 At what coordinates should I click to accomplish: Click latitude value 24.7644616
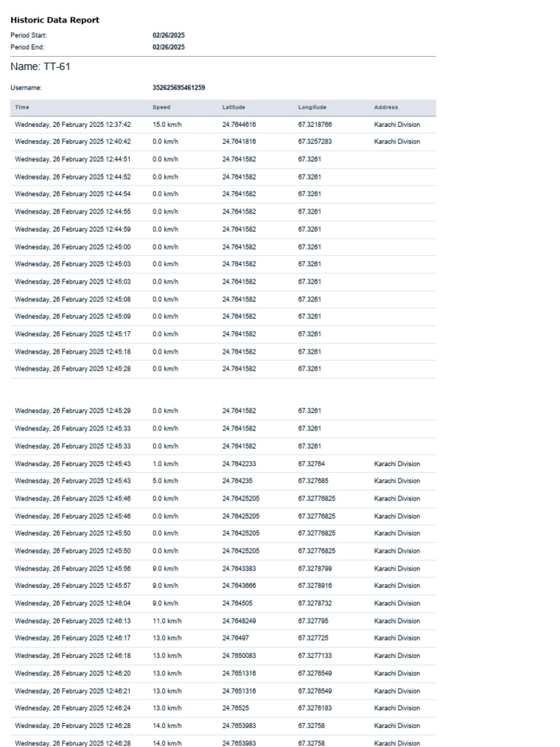(239, 125)
